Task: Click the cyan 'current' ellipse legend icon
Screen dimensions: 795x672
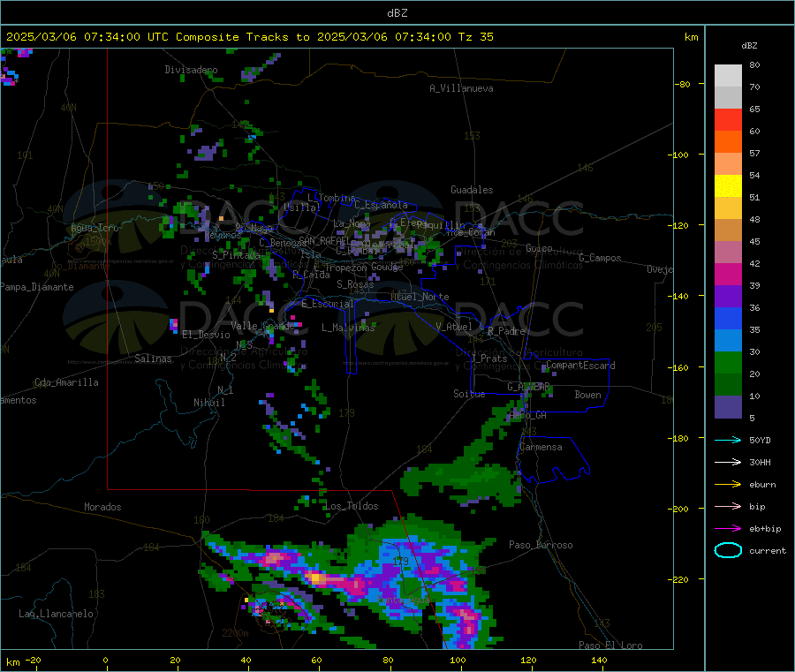Action: pyautogui.click(x=728, y=550)
